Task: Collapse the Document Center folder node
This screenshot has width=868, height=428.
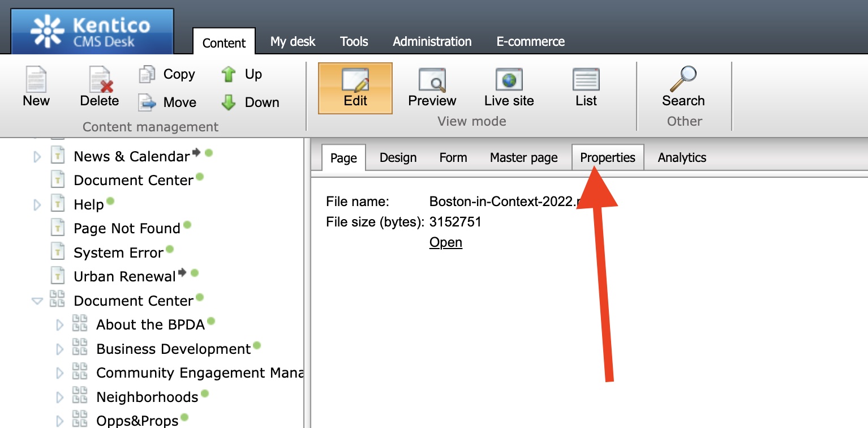Action: point(37,301)
